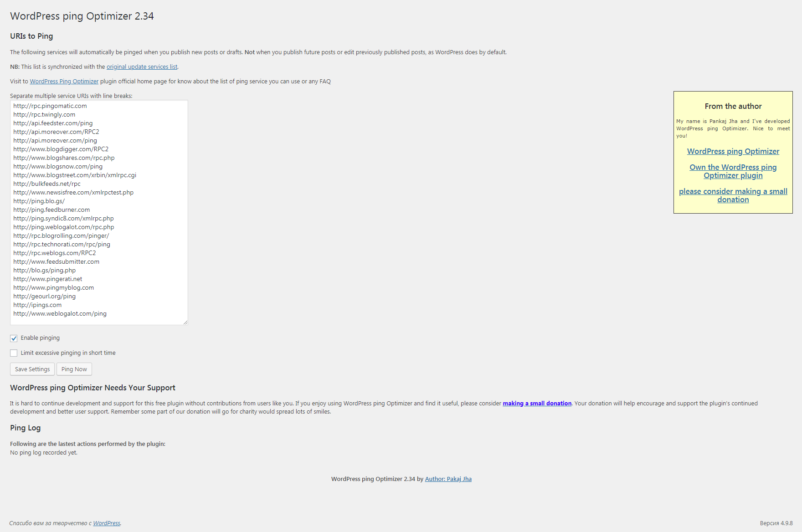Enable Limit excessive pinging in short time
Image resolution: width=802 pixels, height=532 pixels.
[x=14, y=353]
